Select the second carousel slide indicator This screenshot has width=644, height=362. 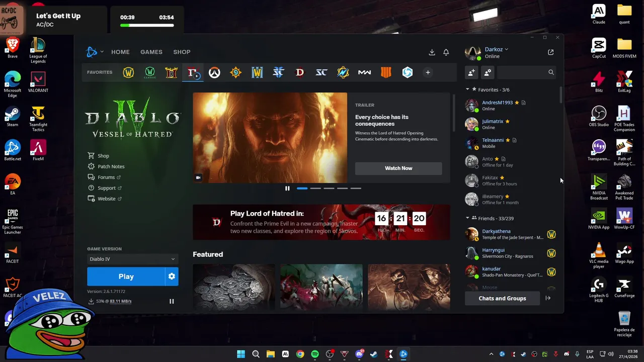pyautogui.click(x=315, y=189)
